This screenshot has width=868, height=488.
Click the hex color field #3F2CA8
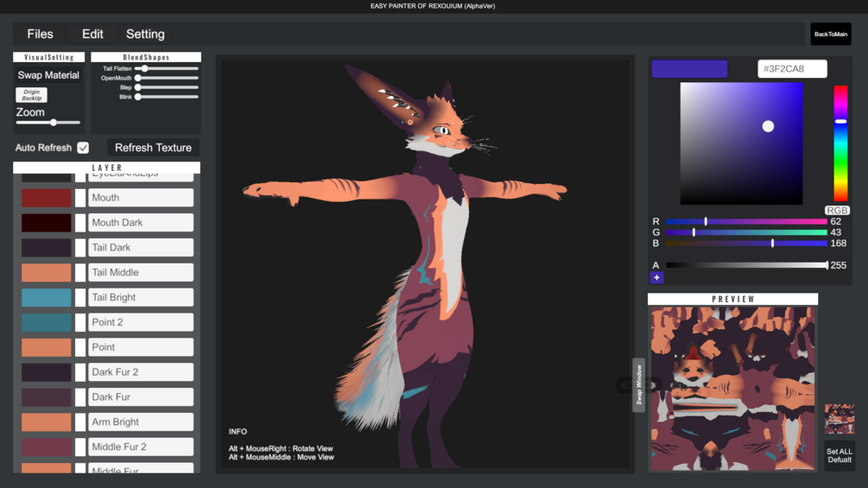tap(792, 68)
